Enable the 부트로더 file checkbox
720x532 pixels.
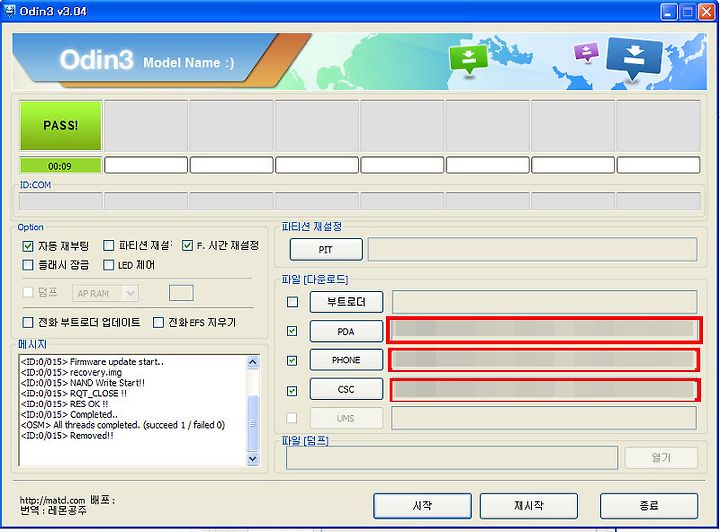coord(292,302)
